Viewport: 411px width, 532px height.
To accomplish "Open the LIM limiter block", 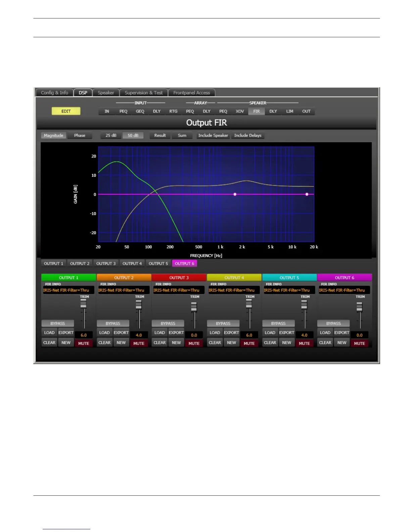I will (x=290, y=111).
